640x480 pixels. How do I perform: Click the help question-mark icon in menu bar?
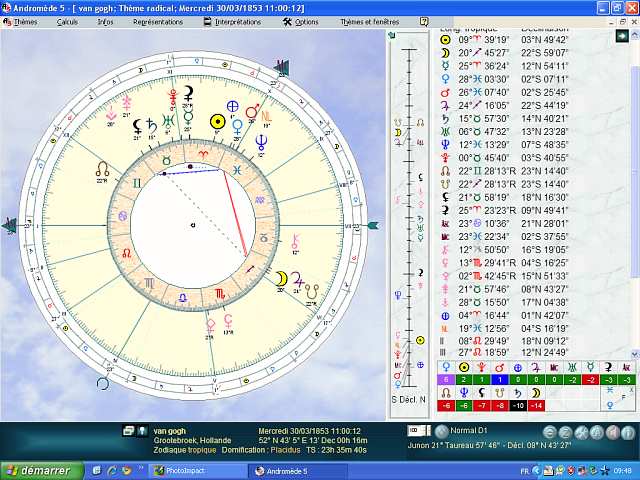tap(424, 22)
